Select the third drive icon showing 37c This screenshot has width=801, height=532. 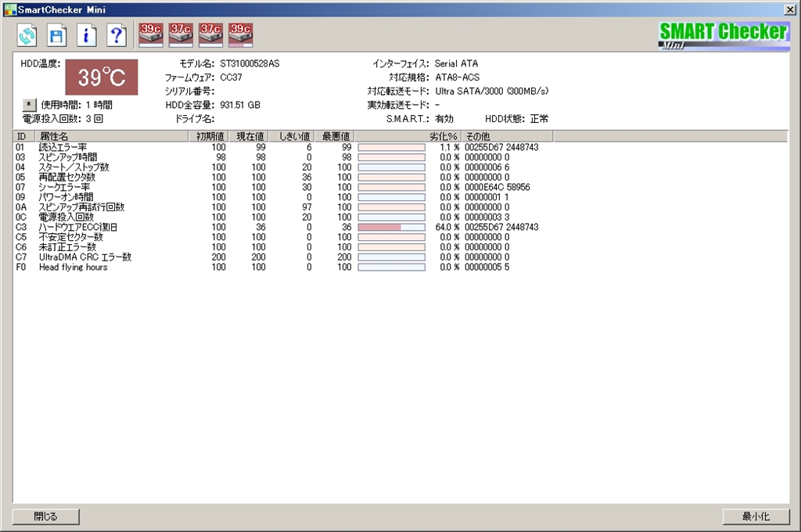[x=210, y=35]
